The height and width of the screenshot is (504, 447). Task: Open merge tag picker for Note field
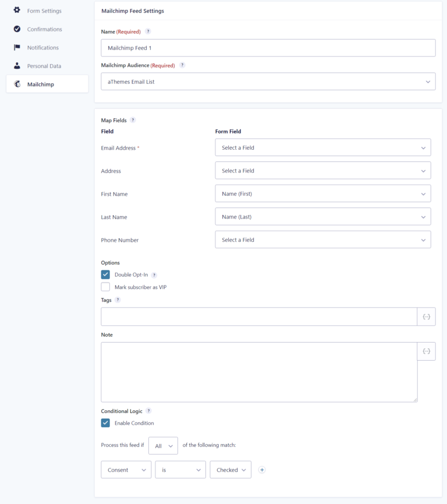coord(426,351)
